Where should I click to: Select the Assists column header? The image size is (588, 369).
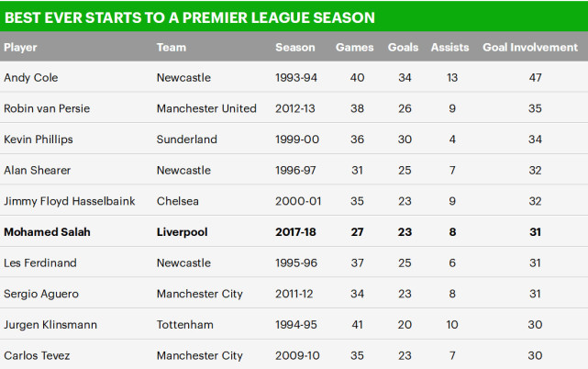(x=449, y=48)
